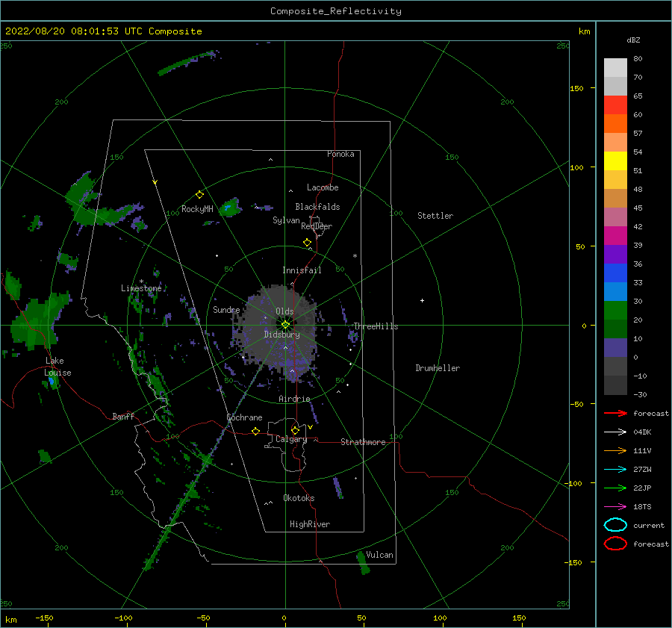Click the HighRiver city label

coord(310,524)
